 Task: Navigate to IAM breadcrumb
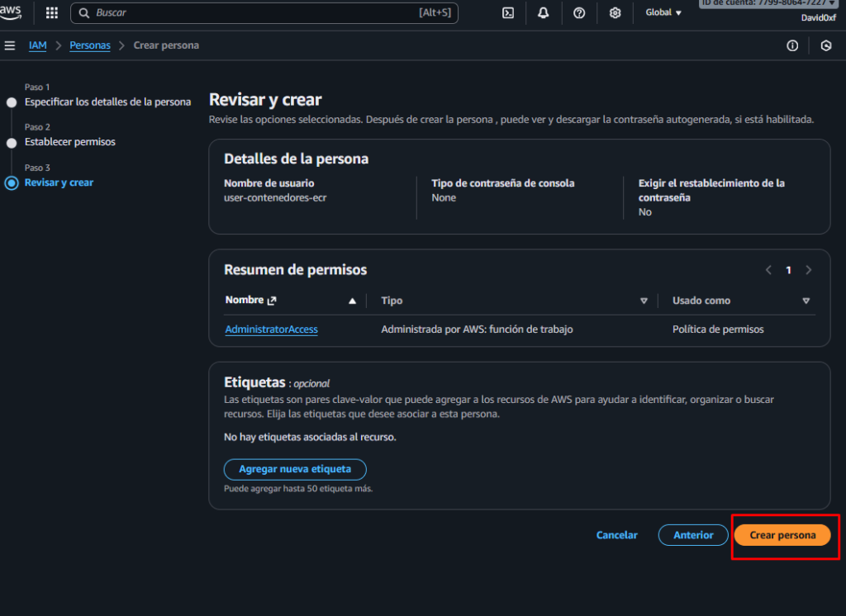coord(37,45)
